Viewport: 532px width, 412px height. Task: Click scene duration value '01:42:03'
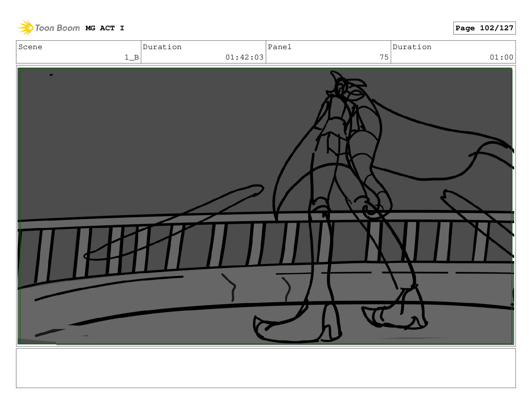[x=244, y=58]
